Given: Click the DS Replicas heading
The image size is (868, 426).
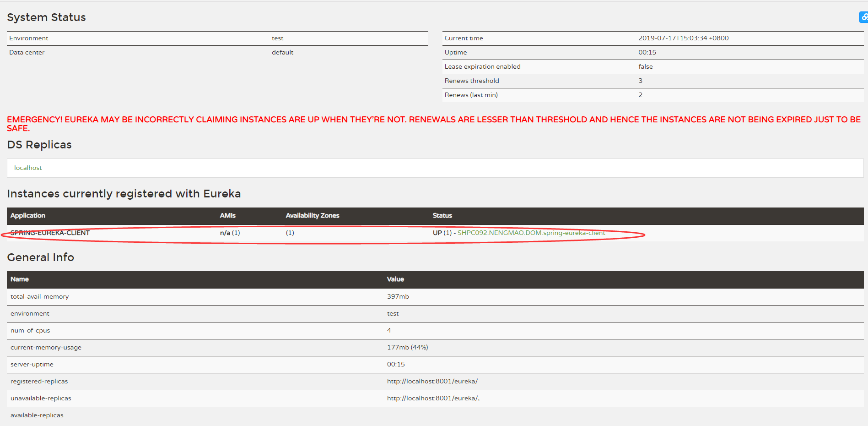Looking at the screenshot, I should pos(39,145).
